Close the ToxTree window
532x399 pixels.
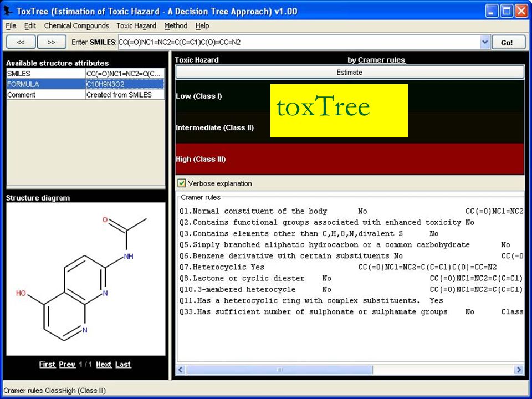coord(521,11)
